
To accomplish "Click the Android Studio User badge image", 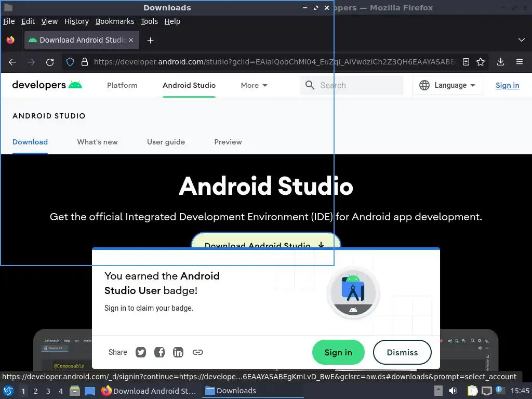I will pyautogui.click(x=353, y=292).
